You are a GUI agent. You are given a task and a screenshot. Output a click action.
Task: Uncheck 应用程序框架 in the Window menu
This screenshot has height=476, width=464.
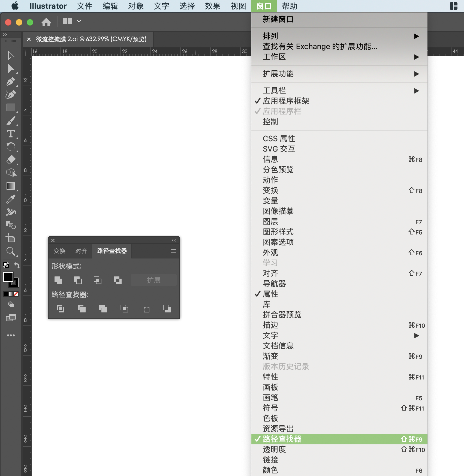[x=286, y=101]
